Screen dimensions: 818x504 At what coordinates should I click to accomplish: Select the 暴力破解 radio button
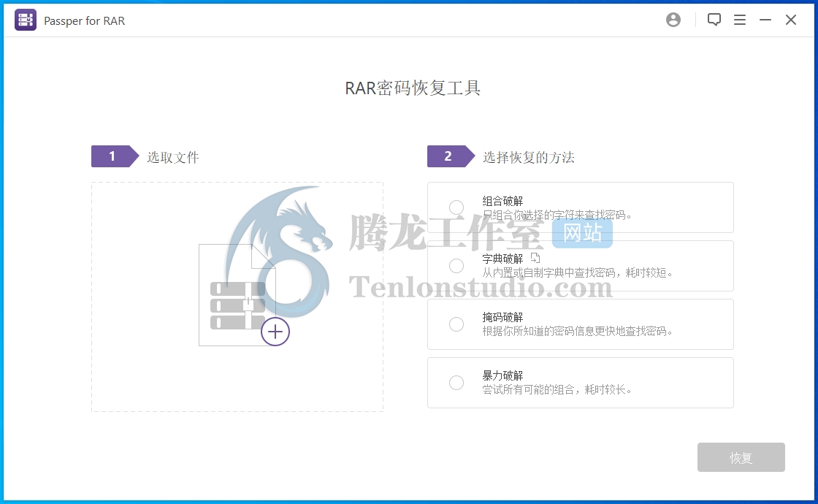tap(456, 383)
